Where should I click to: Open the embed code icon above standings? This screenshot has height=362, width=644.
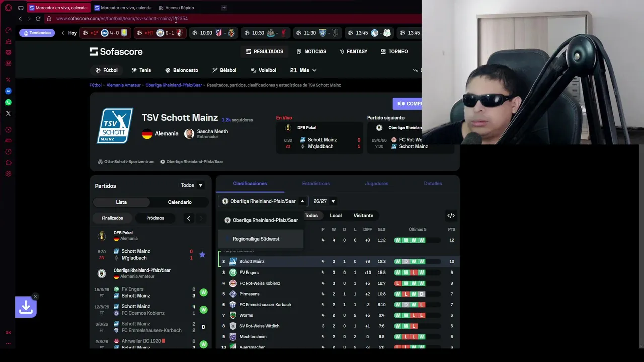coord(451,216)
